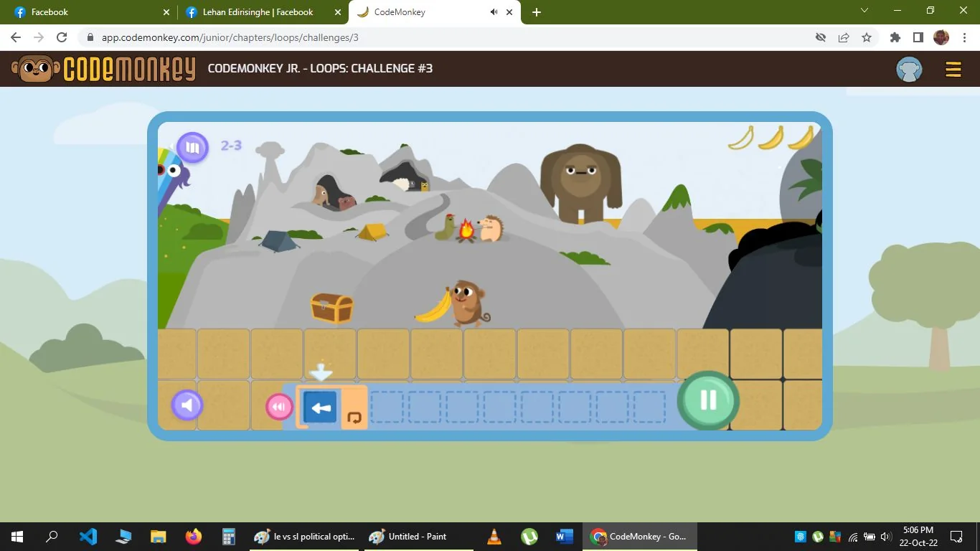Bookmark this page with the star

(867, 37)
